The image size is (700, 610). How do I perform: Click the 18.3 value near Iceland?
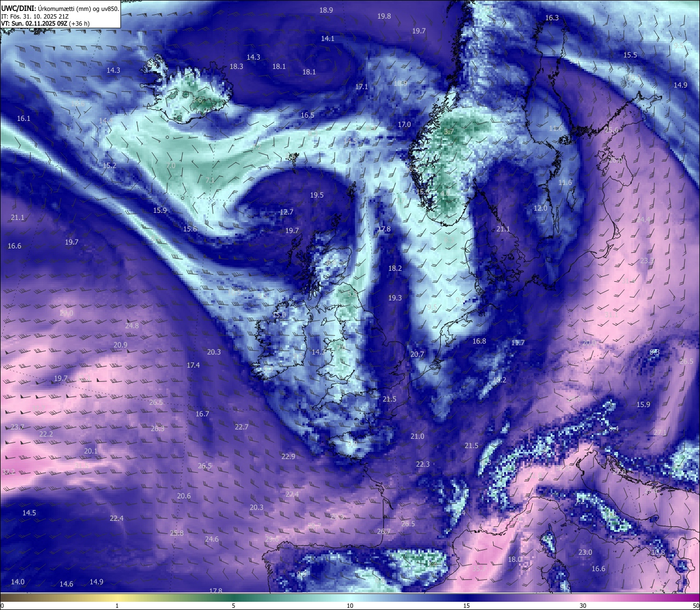click(236, 67)
